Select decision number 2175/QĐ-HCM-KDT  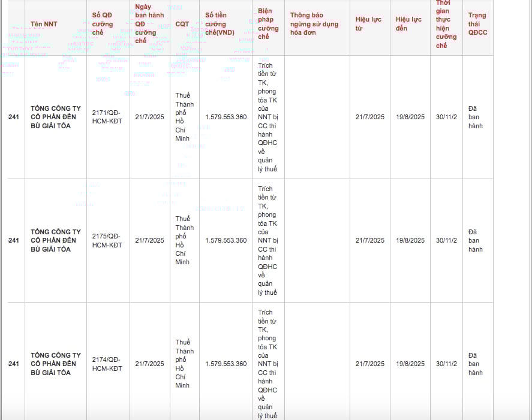(x=107, y=240)
